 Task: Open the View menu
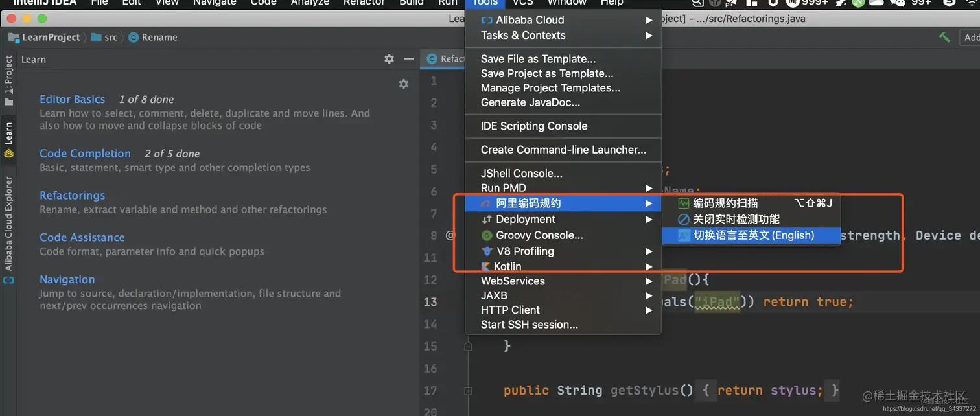click(167, 3)
